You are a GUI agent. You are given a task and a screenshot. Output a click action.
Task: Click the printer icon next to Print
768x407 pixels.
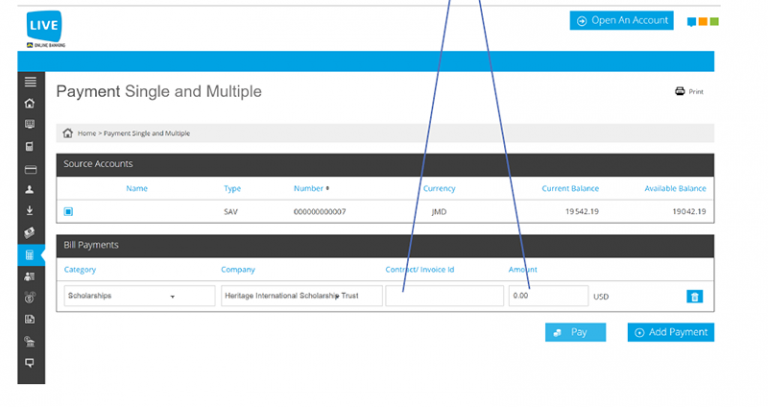pyautogui.click(x=680, y=91)
